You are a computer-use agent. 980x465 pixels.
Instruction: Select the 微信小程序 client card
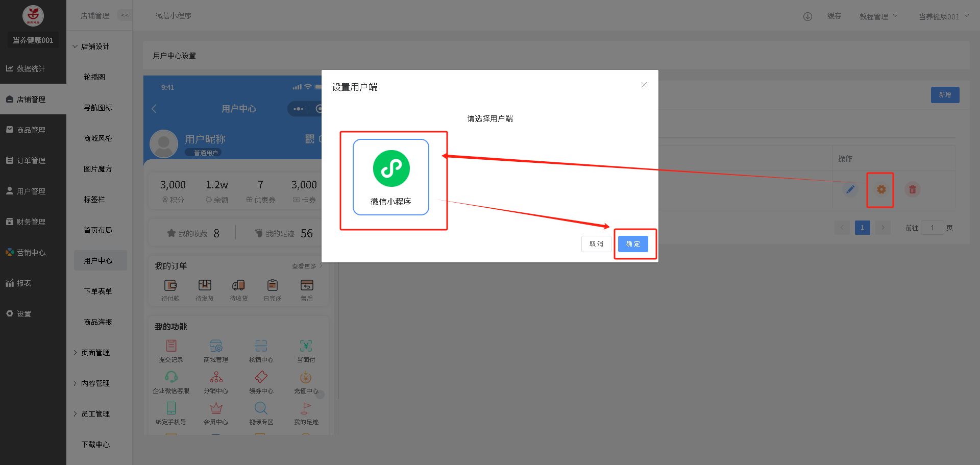click(x=390, y=177)
